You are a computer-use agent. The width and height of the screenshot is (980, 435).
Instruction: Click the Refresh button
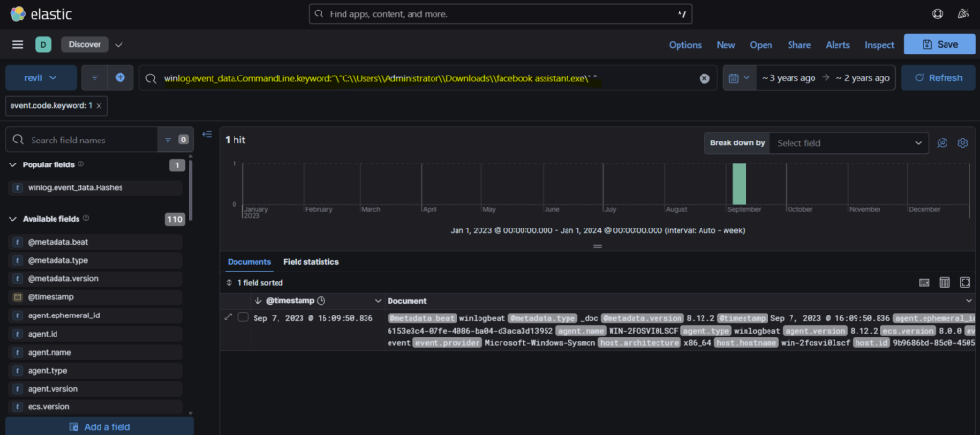pos(938,78)
